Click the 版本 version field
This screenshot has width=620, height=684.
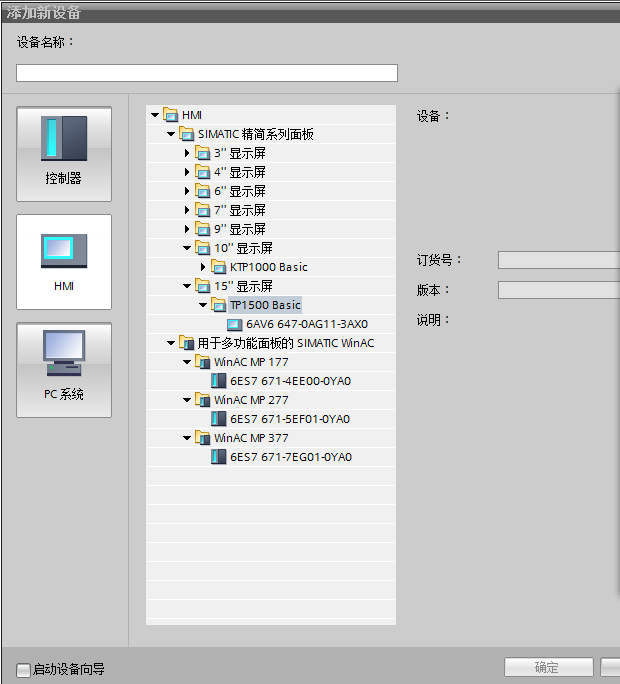[x=559, y=290]
